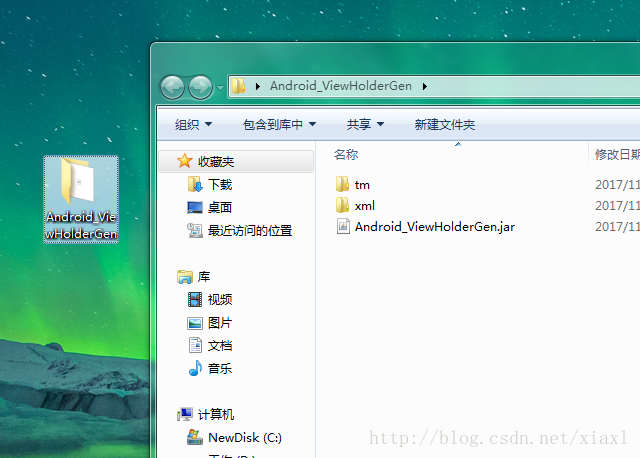This screenshot has height=458, width=640.
Task: Select the tm folder name
Action: point(362,185)
